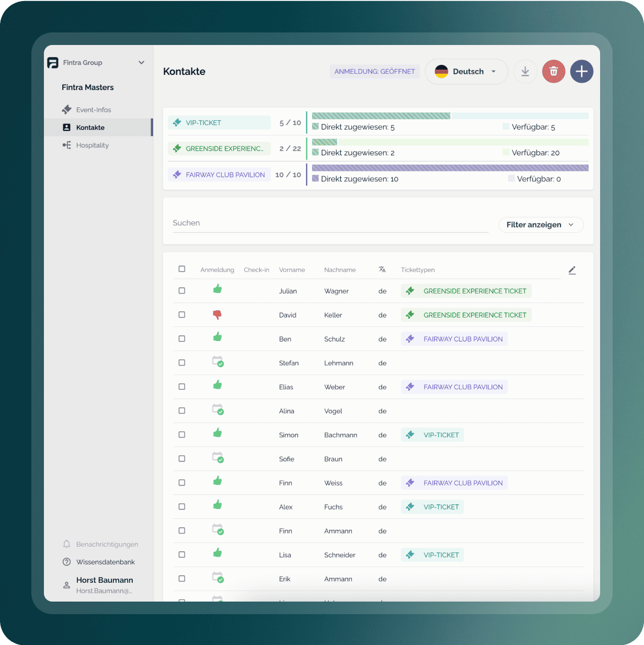
Task: Click the ticket icon in Fairway Club Pavilion summary
Action: (177, 175)
